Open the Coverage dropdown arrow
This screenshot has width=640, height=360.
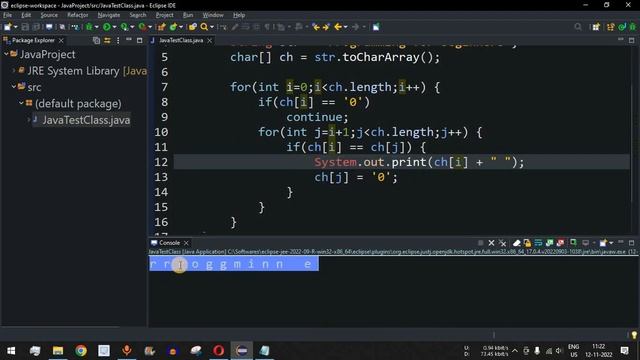(x=132, y=27)
